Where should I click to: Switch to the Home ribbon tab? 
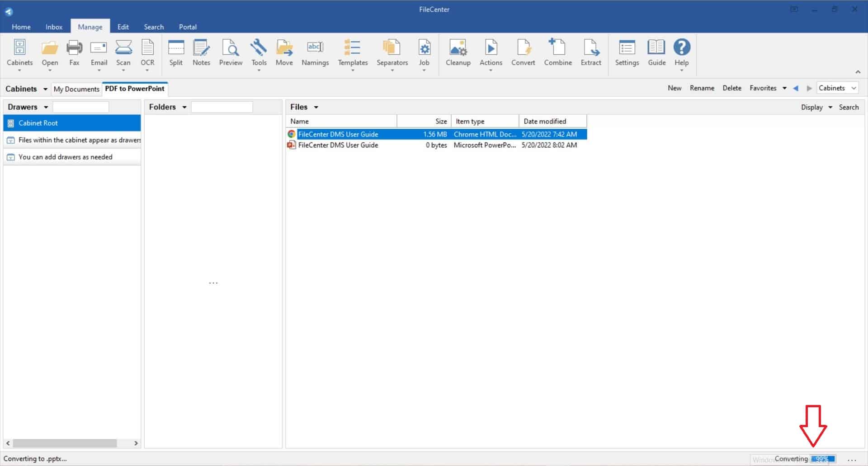coord(21,27)
